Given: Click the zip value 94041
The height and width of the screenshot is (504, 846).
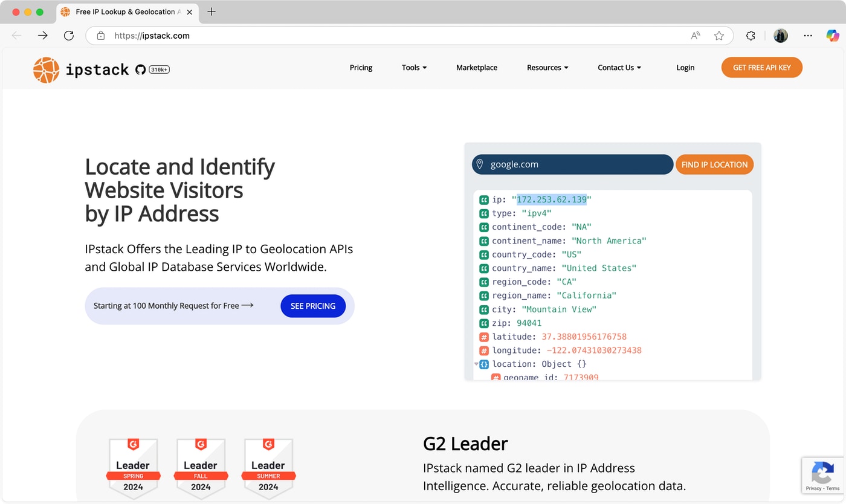Looking at the screenshot, I should click(x=529, y=323).
